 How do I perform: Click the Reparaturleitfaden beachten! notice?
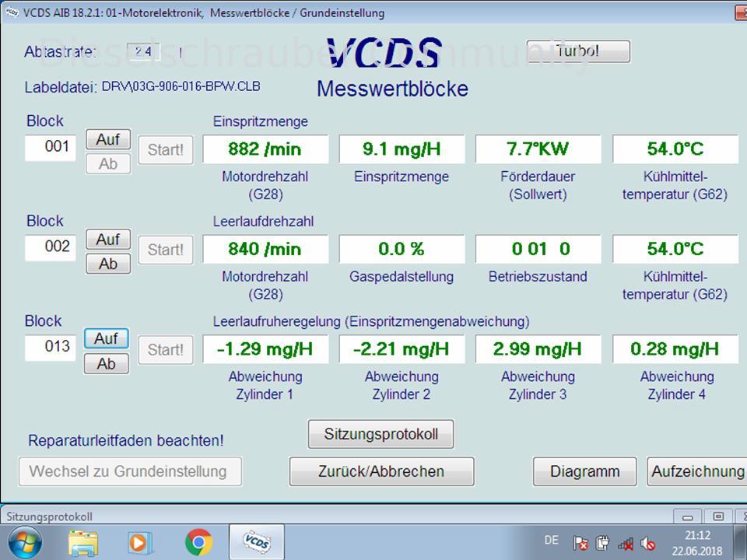point(126,440)
